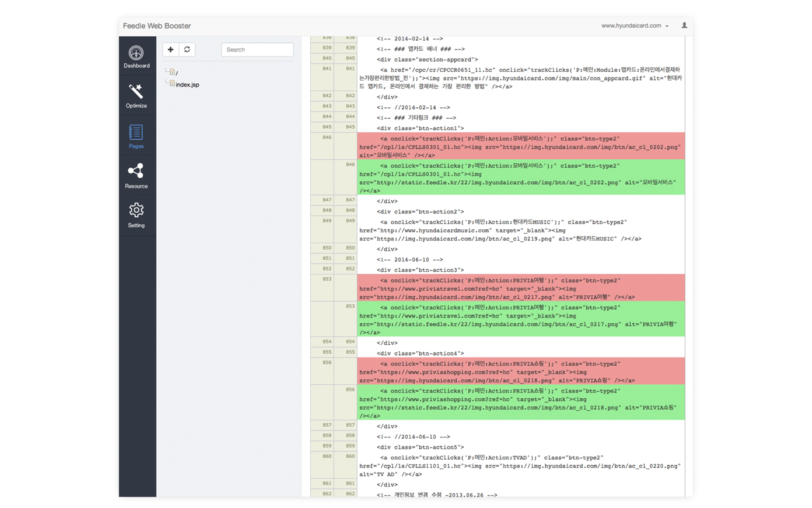Screen dimensions: 812x508
Task: Open the user profile icon
Action: pyautogui.click(x=684, y=26)
